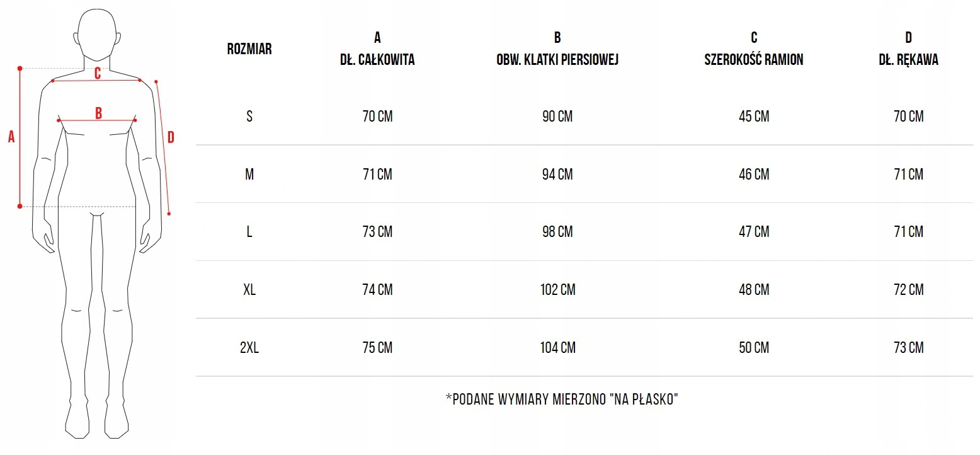Viewport: 980px width, 455px height.
Task: Click the red B chest label on the figure
Action: tap(98, 113)
